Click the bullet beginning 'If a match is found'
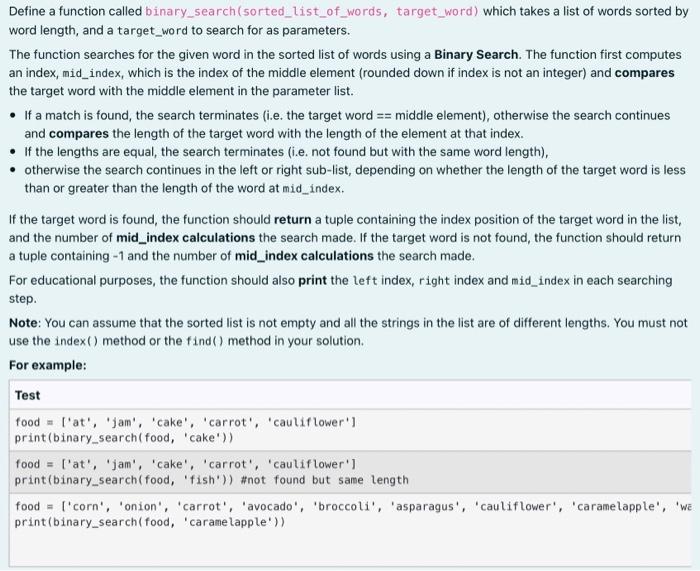Screen dimensions: 700x571 [x=347, y=125]
